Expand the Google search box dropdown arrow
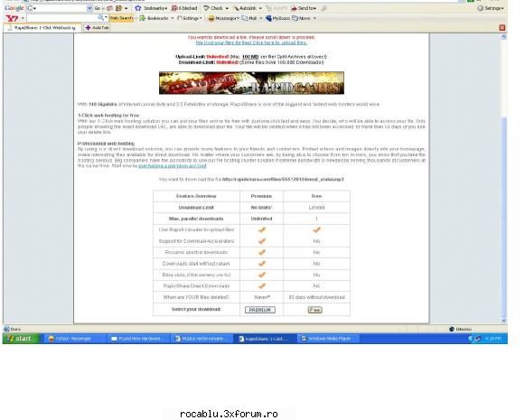This screenshot has width=525, height=420. (x=89, y=8)
